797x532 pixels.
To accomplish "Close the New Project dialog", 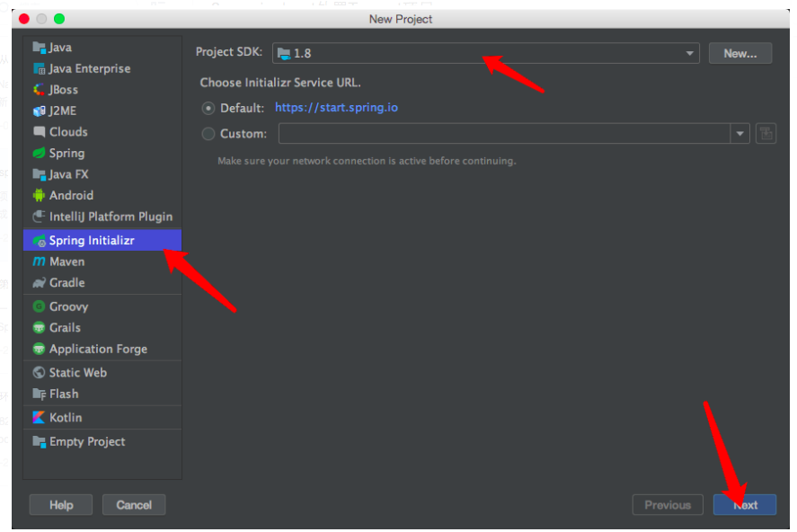I will tap(24, 19).
